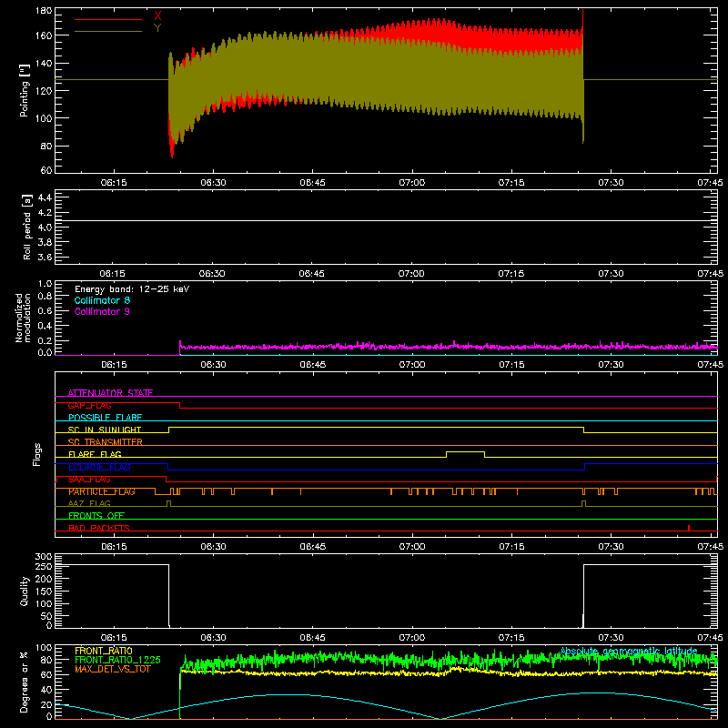Click the Quality axis title
The image size is (728, 728).
[x=25, y=591]
